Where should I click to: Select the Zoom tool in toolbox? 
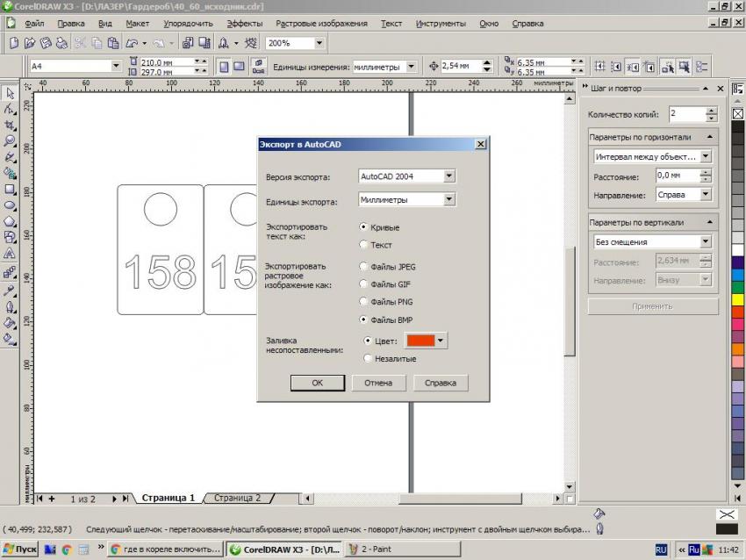pyautogui.click(x=10, y=140)
